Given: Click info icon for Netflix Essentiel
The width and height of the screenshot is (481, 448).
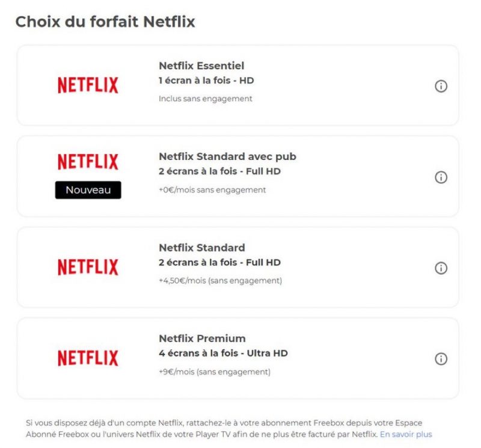Looking at the screenshot, I should (x=441, y=87).
